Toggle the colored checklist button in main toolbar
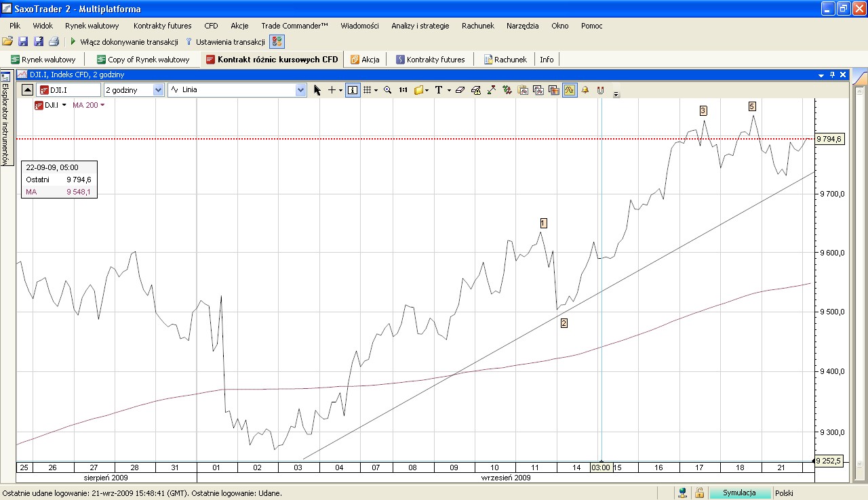The height and width of the screenshot is (500, 868). (x=277, y=42)
